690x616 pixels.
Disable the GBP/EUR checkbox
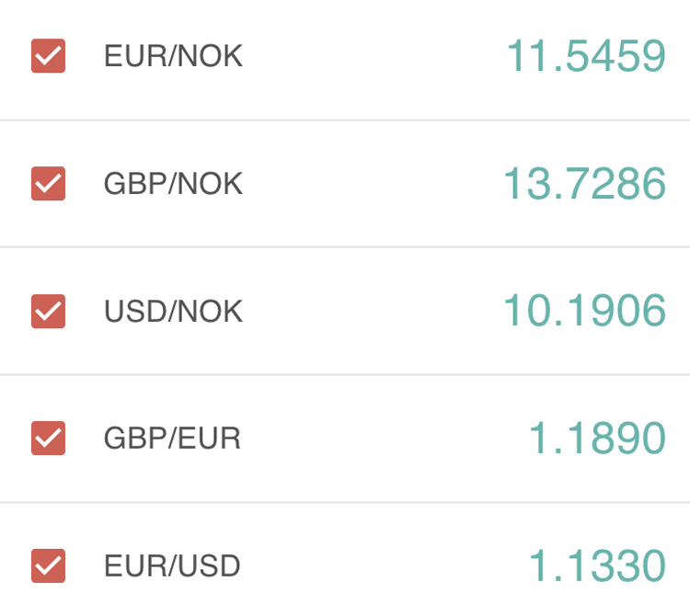pyautogui.click(x=48, y=438)
